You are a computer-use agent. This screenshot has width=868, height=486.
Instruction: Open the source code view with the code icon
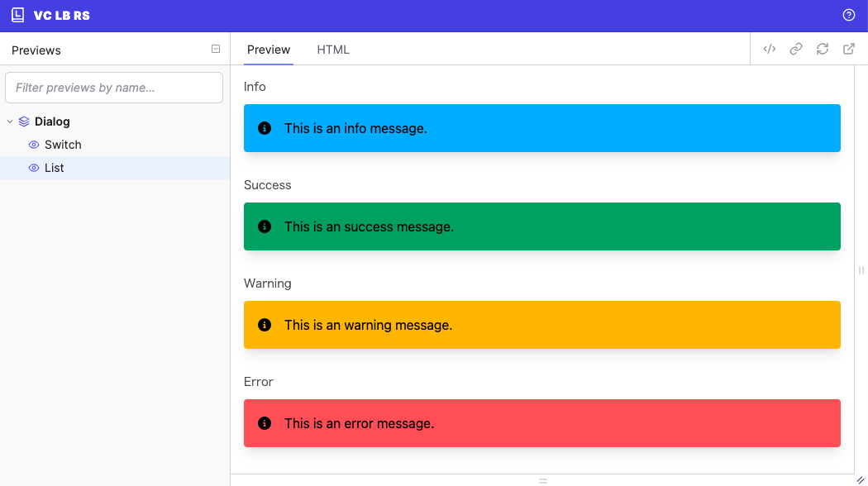(x=770, y=49)
